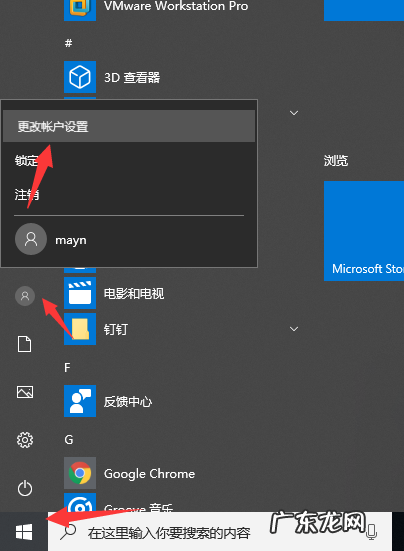This screenshot has height=551, width=404.
Task: Expand the chevron beside the account popup
Action: pyautogui.click(x=294, y=113)
